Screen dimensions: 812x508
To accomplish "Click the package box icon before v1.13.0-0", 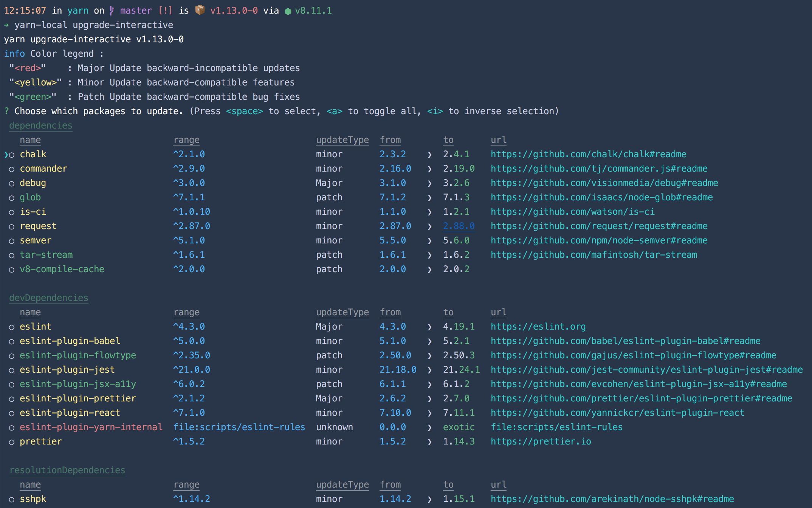I will 200,10.
